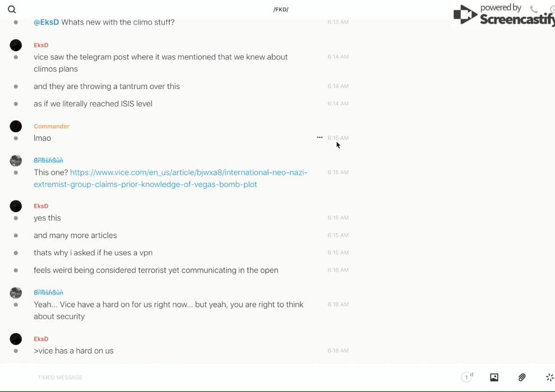
Task: Click BritishSun's avatar above the Vice link message
Action: pyautogui.click(x=16, y=161)
